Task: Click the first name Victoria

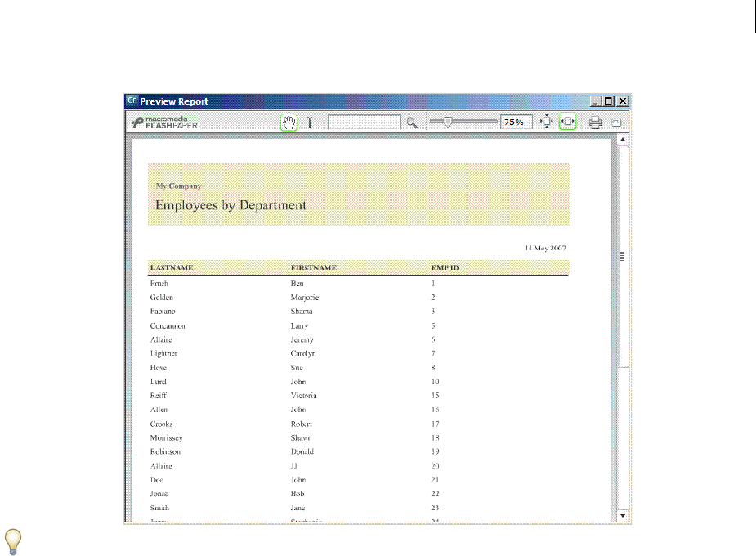Action: click(x=304, y=396)
